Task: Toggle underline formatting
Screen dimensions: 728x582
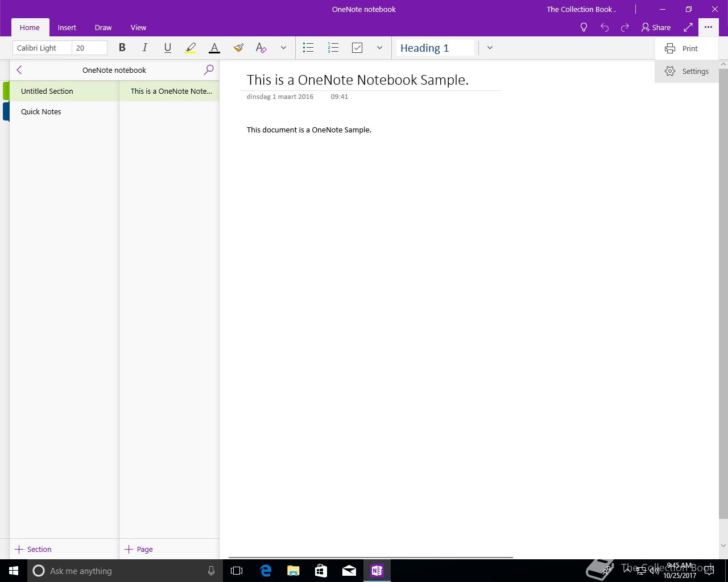Action: pyautogui.click(x=167, y=48)
